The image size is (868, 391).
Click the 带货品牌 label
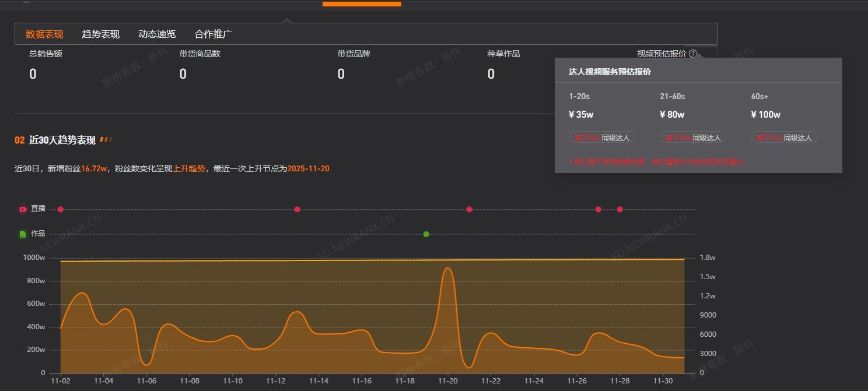tap(353, 54)
